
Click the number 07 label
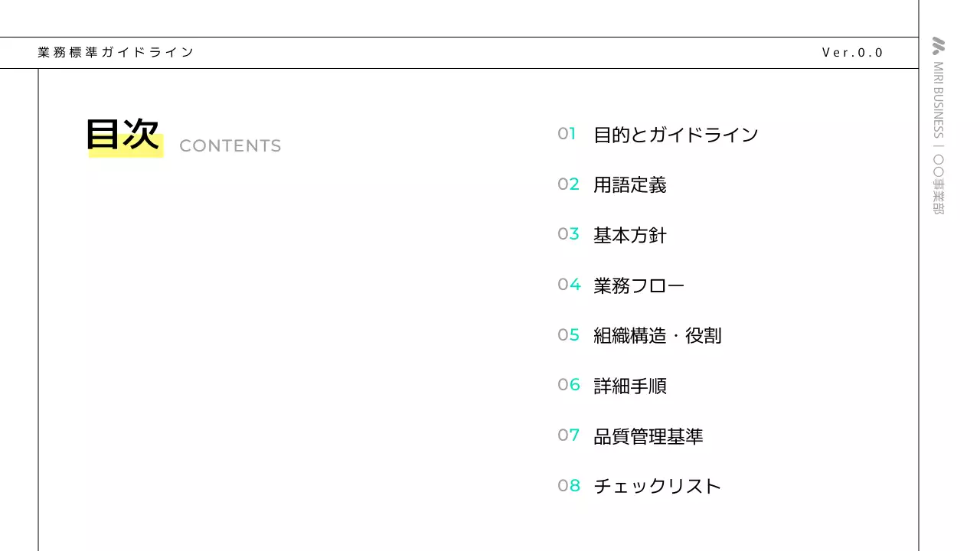click(568, 435)
